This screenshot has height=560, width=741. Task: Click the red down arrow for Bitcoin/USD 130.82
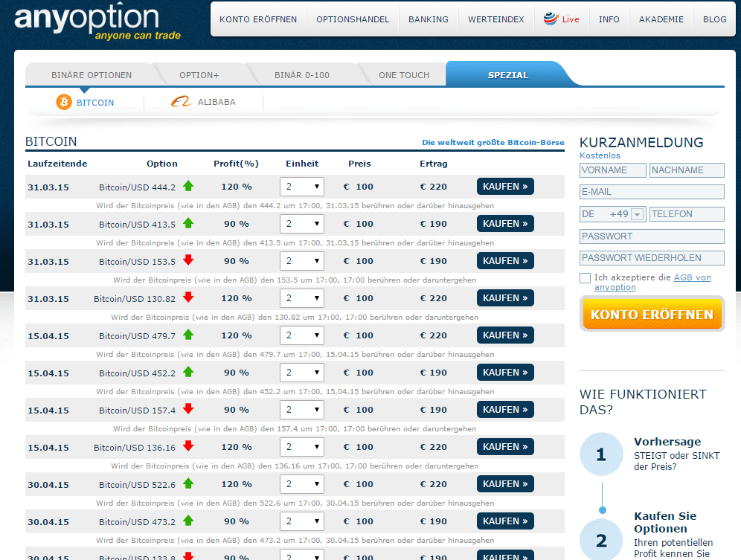click(188, 297)
